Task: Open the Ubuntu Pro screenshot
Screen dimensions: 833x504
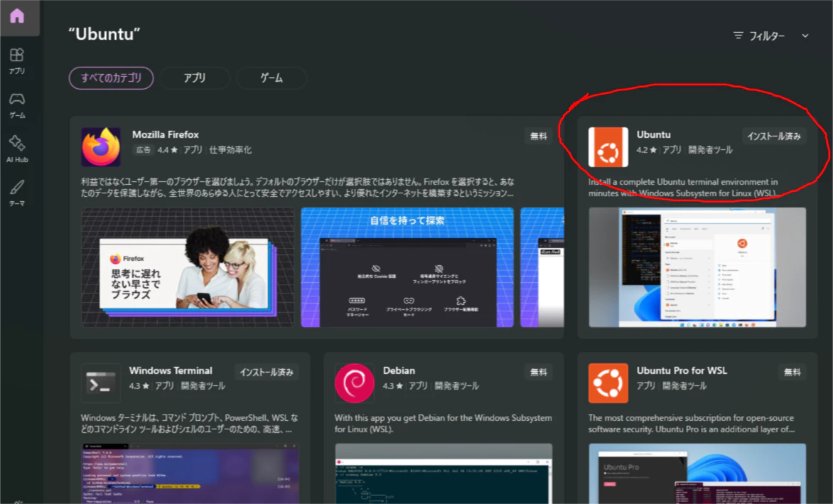Action: pyautogui.click(x=697, y=473)
